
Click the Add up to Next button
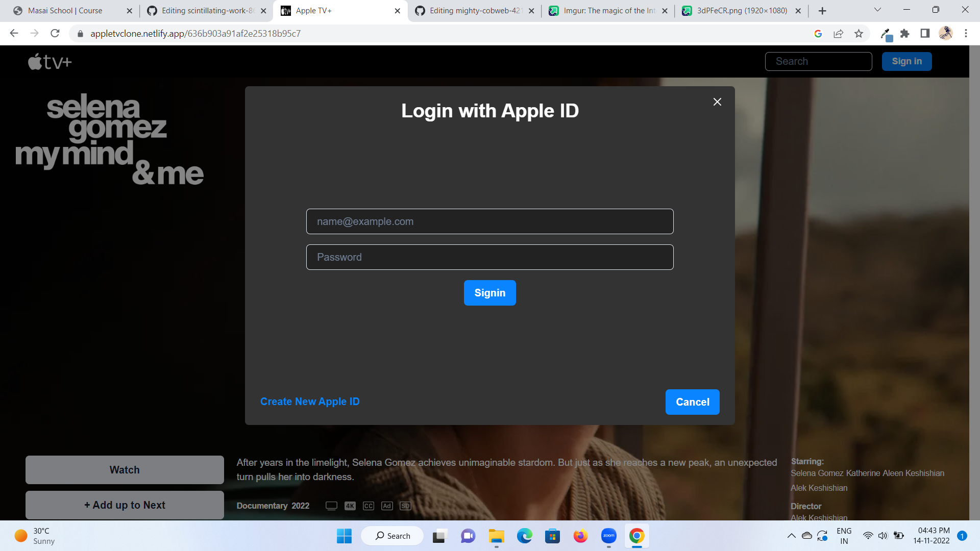(125, 505)
